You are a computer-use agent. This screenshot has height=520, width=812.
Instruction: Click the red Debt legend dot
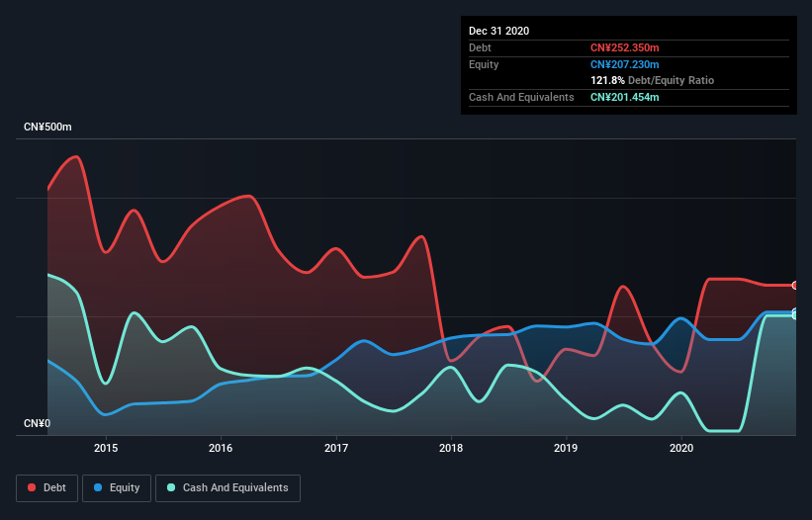[x=32, y=487]
